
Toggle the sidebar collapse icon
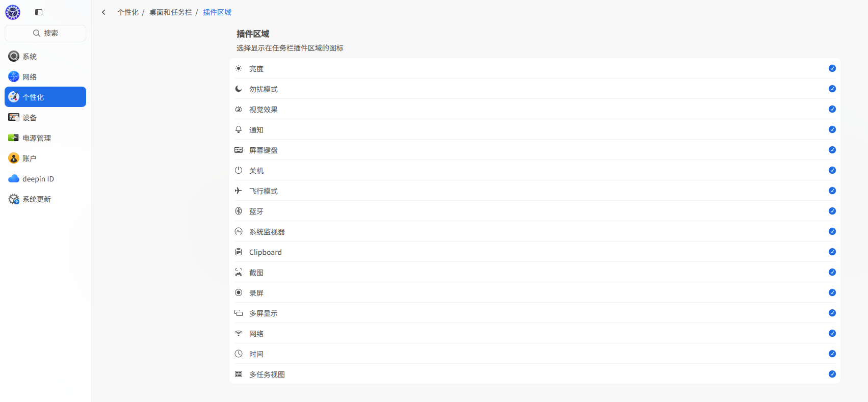coord(39,12)
